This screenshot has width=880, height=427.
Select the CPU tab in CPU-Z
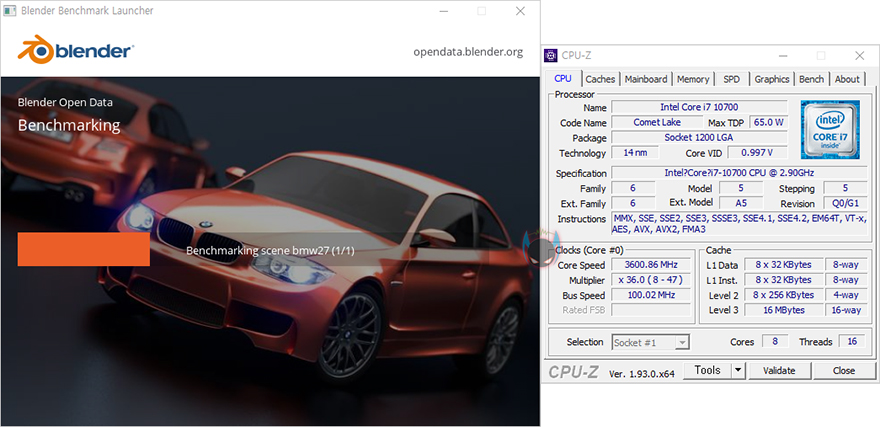pos(562,79)
